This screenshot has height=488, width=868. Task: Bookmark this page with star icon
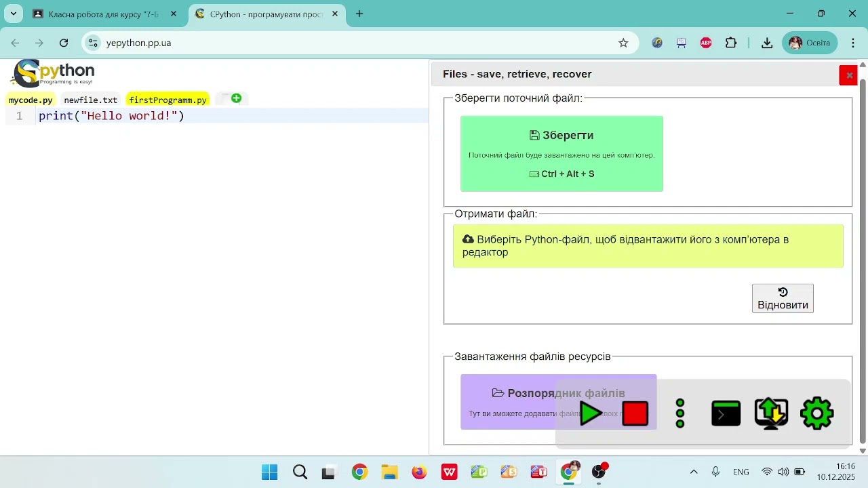point(623,43)
